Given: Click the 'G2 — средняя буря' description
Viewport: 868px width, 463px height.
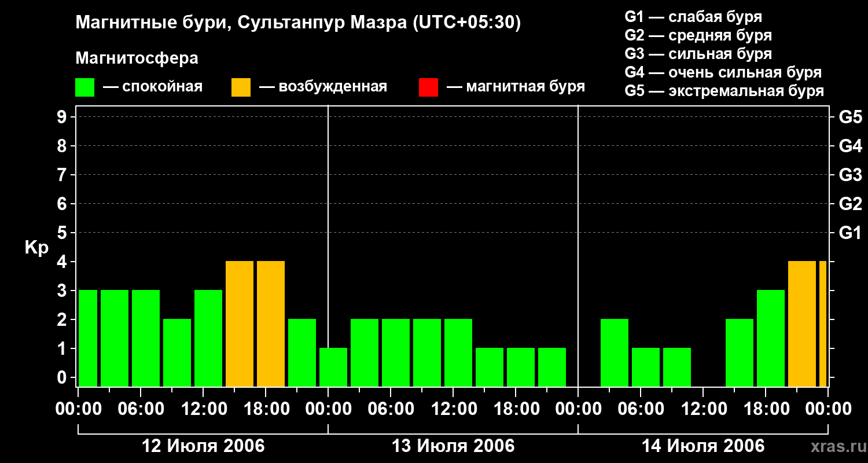Looking at the screenshot, I should pyautogui.click(x=698, y=35).
